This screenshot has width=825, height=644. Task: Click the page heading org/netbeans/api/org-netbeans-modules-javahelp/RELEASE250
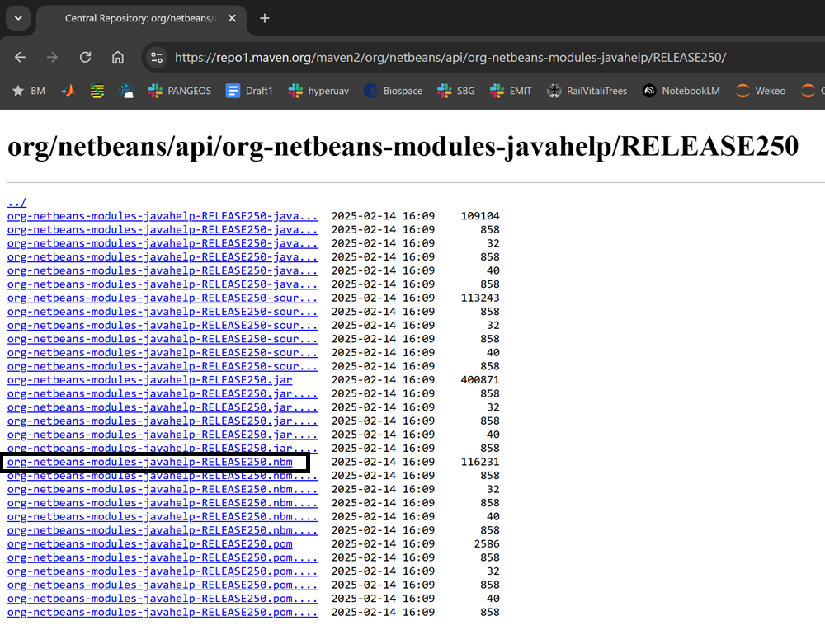pos(403,146)
